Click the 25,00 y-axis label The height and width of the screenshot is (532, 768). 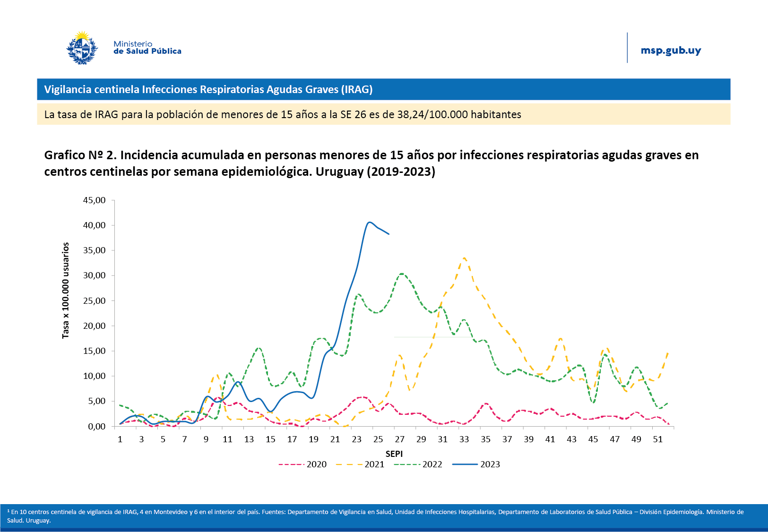coord(95,300)
